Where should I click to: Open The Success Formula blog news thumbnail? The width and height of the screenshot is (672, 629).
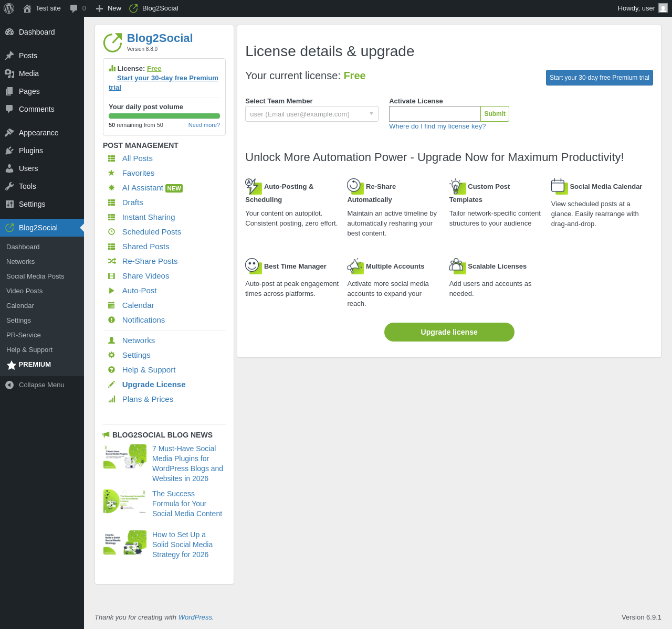pyautogui.click(x=125, y=502)
